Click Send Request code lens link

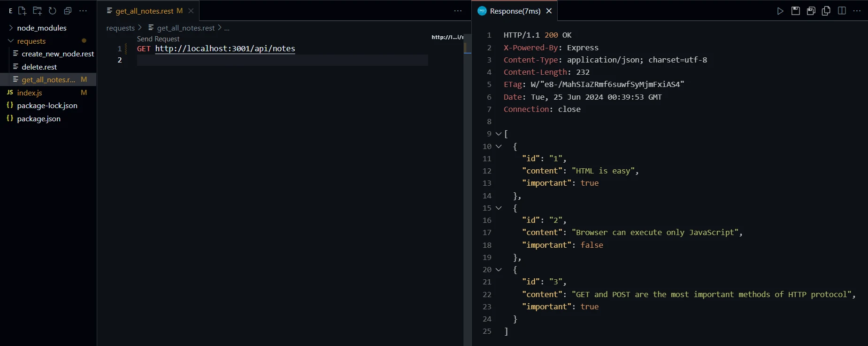(x=158, y=39)
